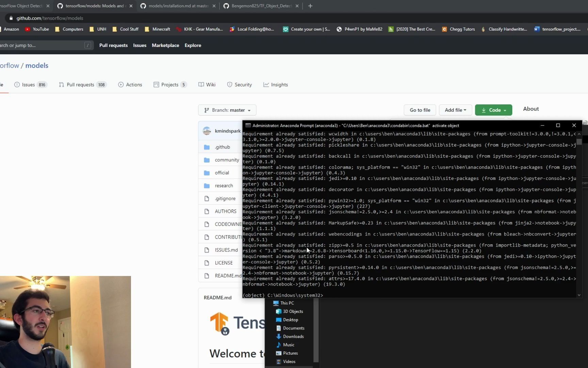Close the Bengemon825 TF_Object_Detection tab
This screenshot has height=368, width=588.
pos(297,6)
